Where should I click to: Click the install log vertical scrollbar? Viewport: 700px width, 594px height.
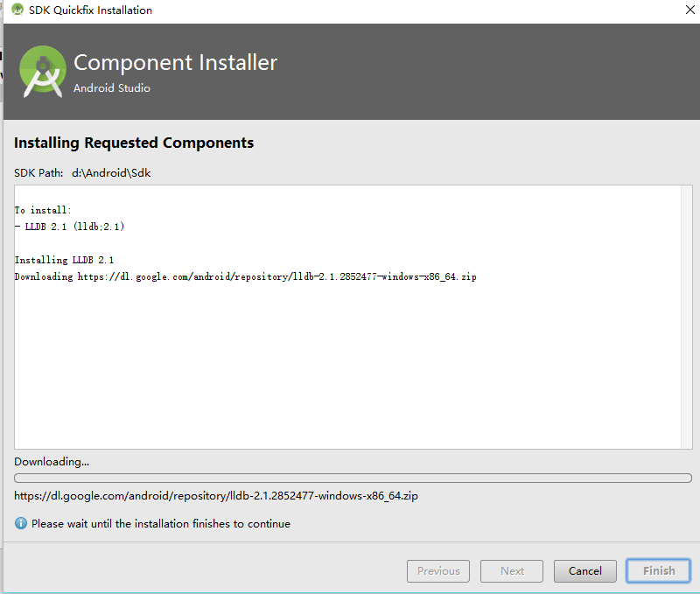click(x=686, y=317)
